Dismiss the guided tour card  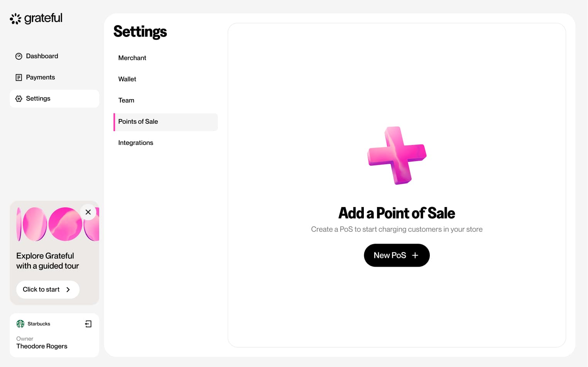(88, 212)
